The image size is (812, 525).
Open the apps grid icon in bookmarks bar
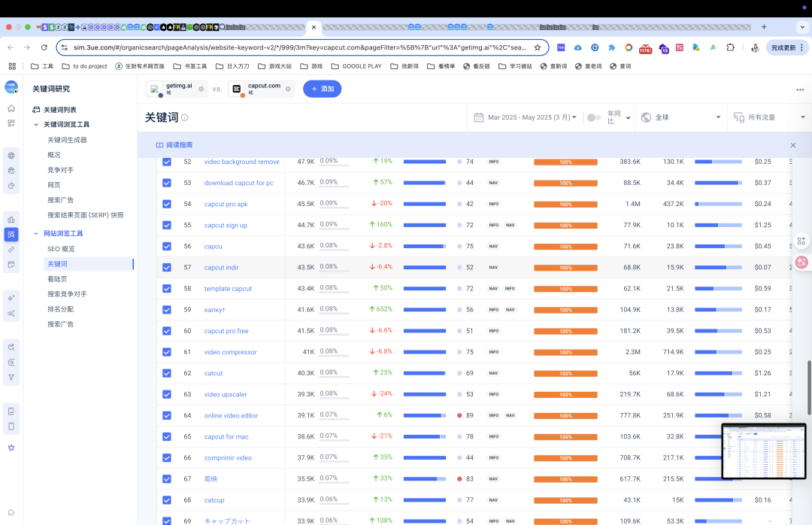[x=12, y=66]
